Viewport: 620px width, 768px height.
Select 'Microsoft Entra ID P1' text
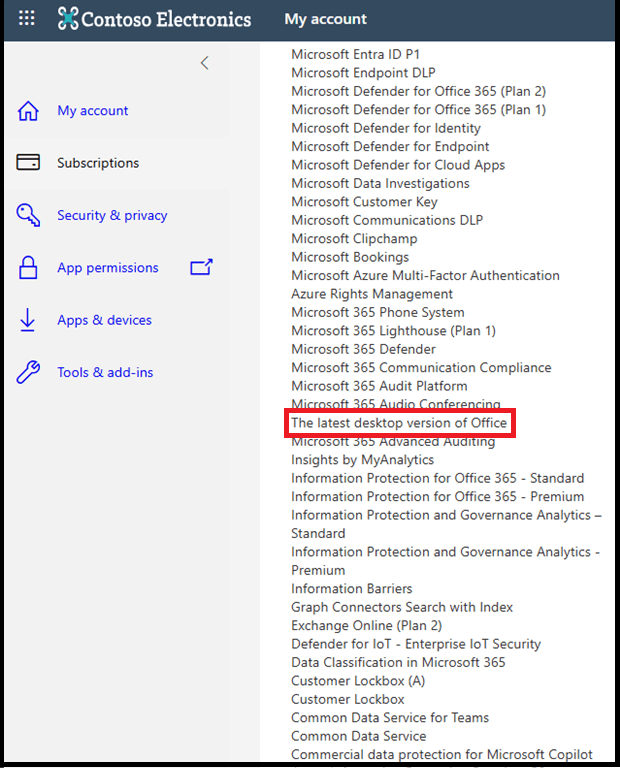coord(356,54)
